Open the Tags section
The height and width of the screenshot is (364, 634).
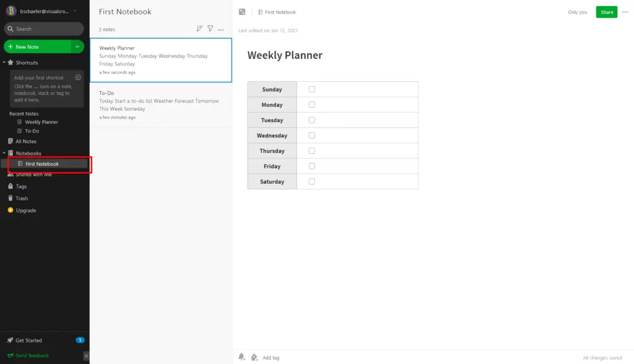pyautogui.click(x=21, y=186)
